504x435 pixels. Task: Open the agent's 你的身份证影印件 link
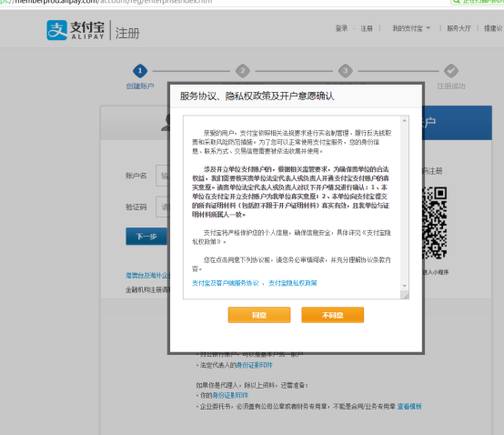230,396
